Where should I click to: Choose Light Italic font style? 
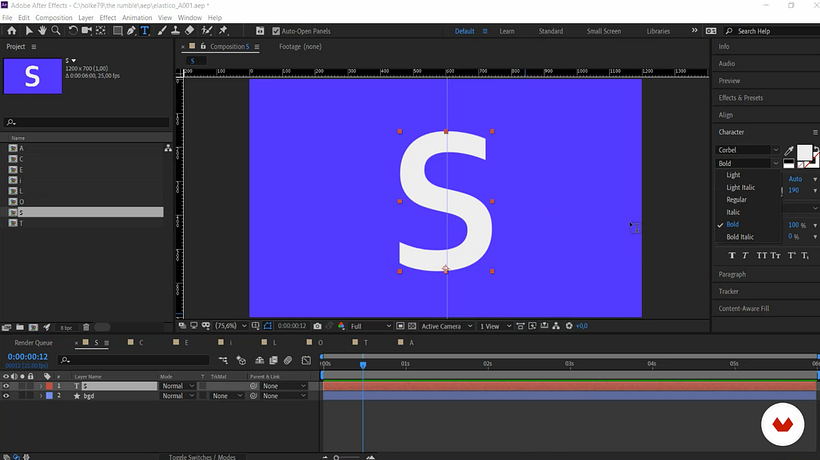(741, 187)
